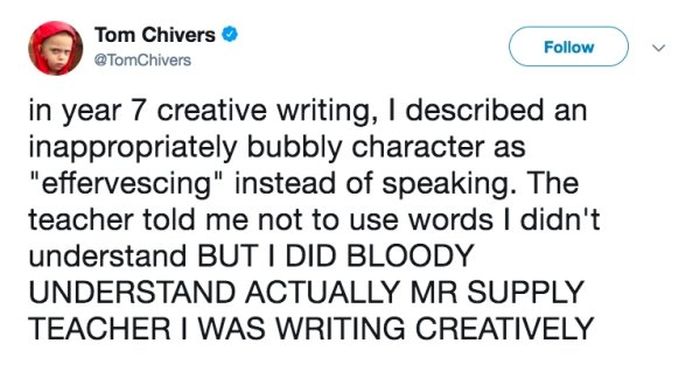Click the word ACTUALLY in capital letters
Screen dimensions: 700x365
click(x=321, y=292)
